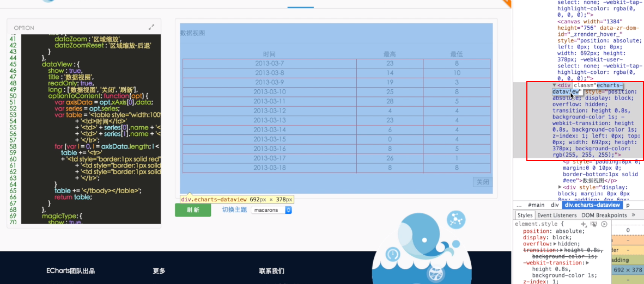Show hidden breadcrumb ancestors via ellipsis

coord(519,205)
